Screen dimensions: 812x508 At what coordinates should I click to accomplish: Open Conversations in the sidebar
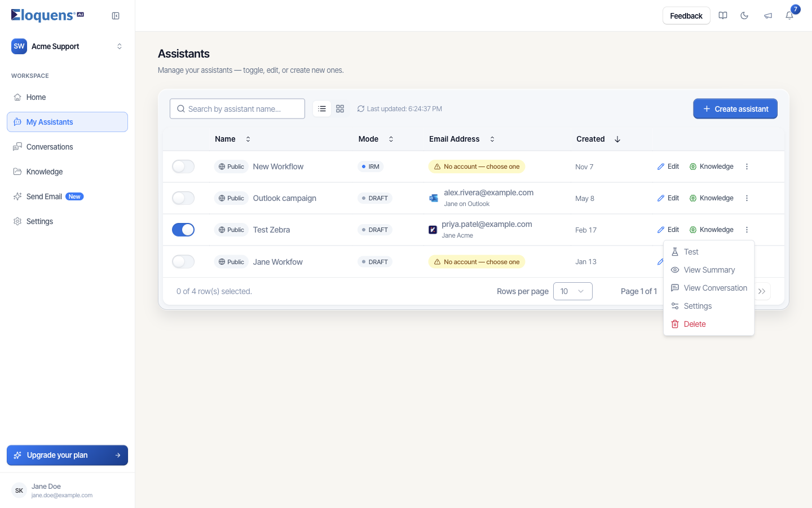(67, 147)
